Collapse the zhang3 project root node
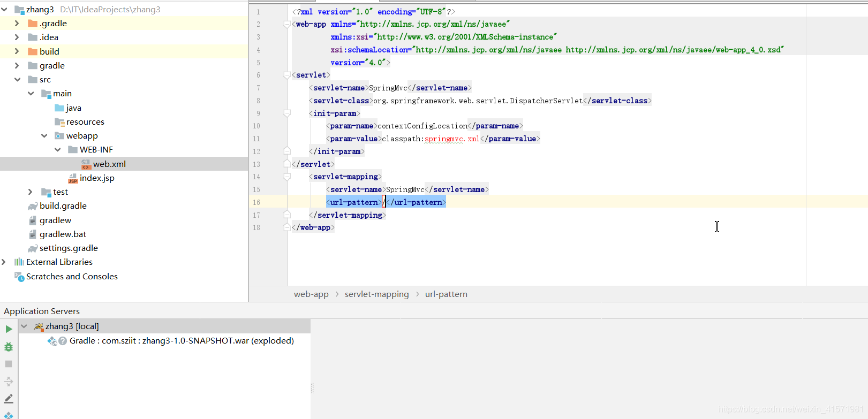The image size is (868, 419). [4, 10]
